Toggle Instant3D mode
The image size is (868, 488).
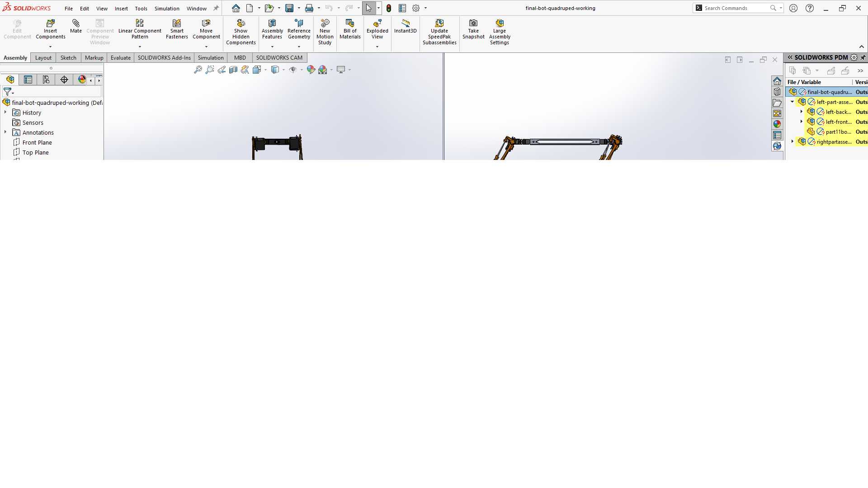405,26
